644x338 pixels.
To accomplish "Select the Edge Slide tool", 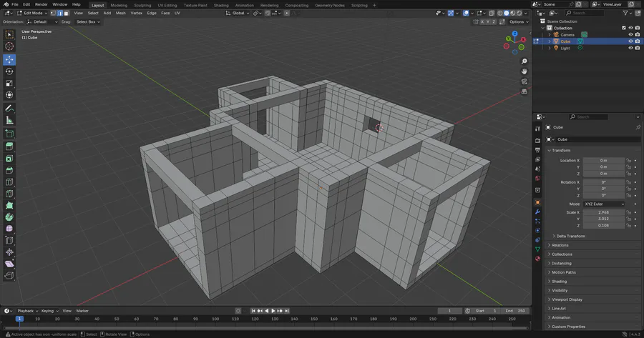I will 9,240.
